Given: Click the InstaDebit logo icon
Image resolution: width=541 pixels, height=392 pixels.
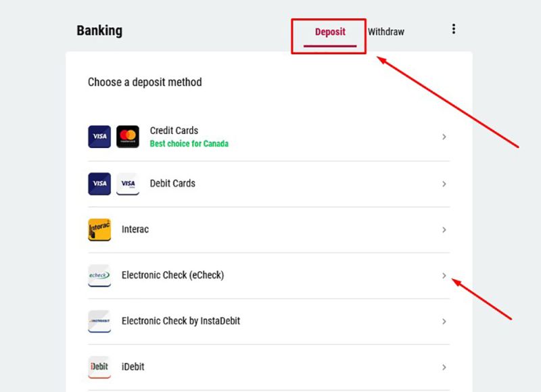Looking at the screenshot, I should point(99,321).
